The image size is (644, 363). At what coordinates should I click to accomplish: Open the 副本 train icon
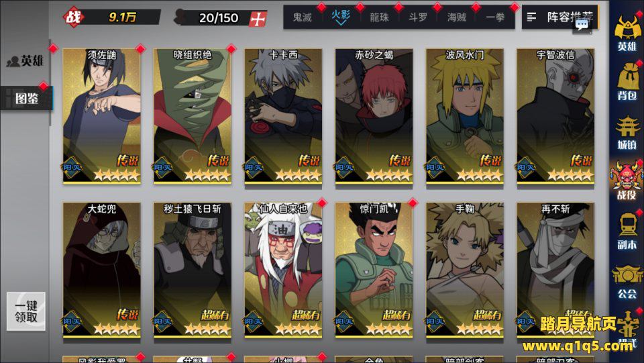pos(627,231)
